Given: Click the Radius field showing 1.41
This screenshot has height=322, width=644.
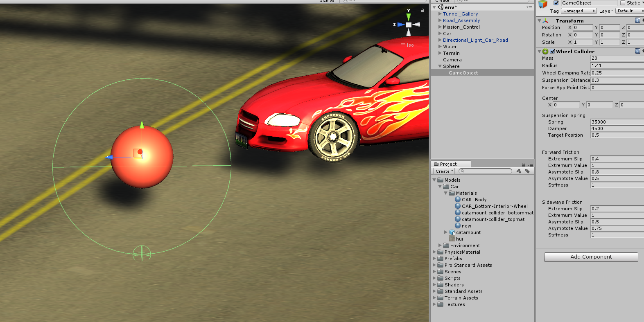Looking at the screenshot, I should click(x=617, y=65).
